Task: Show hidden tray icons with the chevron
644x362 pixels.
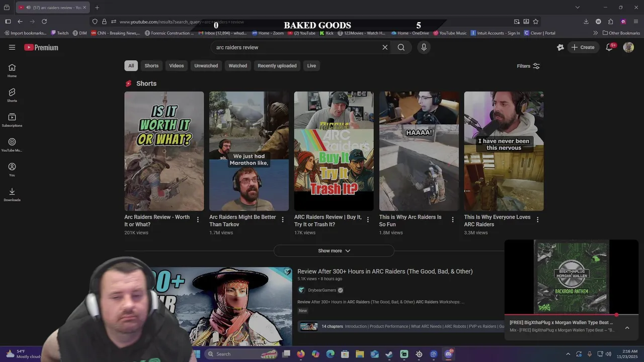Action: 568,354
